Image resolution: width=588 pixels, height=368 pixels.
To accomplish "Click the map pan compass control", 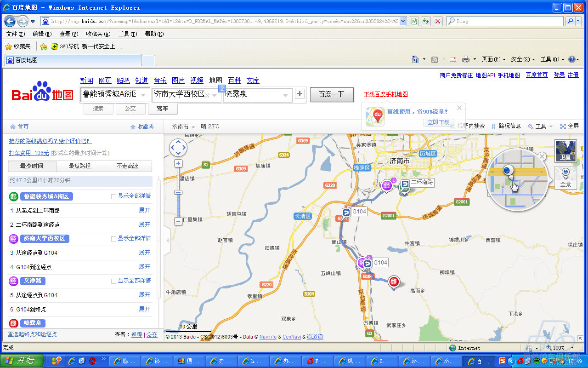I will [178, 148].
